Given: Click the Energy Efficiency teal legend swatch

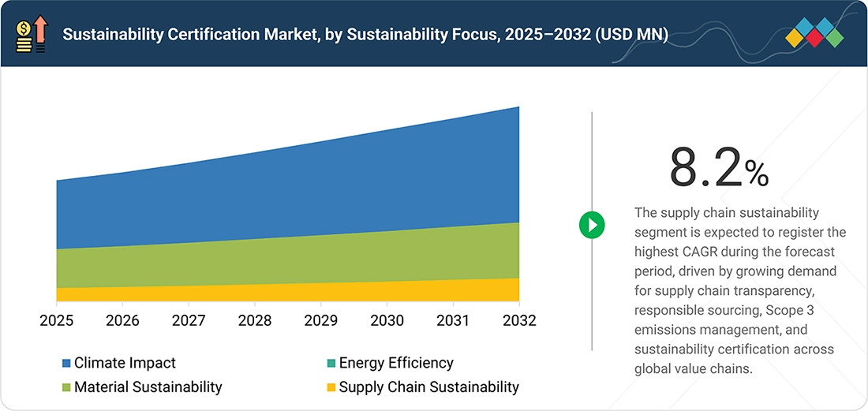Looking at the screenshot, I should [x=331, y=364].
